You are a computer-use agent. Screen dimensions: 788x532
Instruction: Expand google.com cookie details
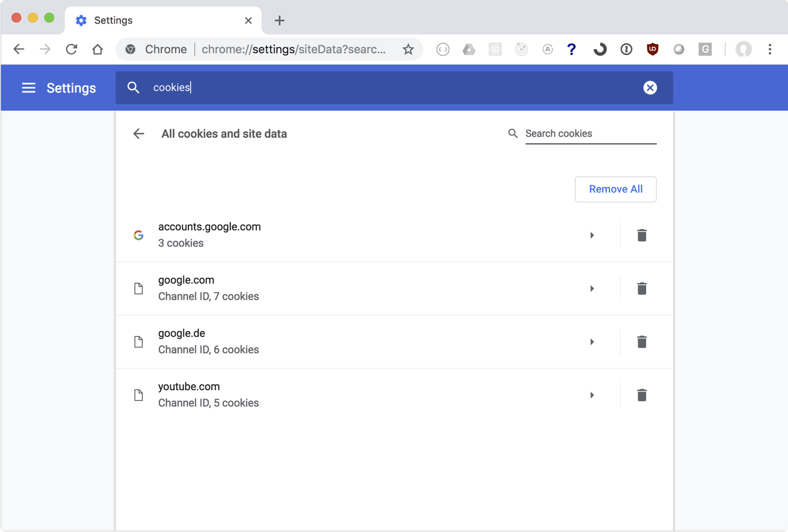tap(592, 288)
